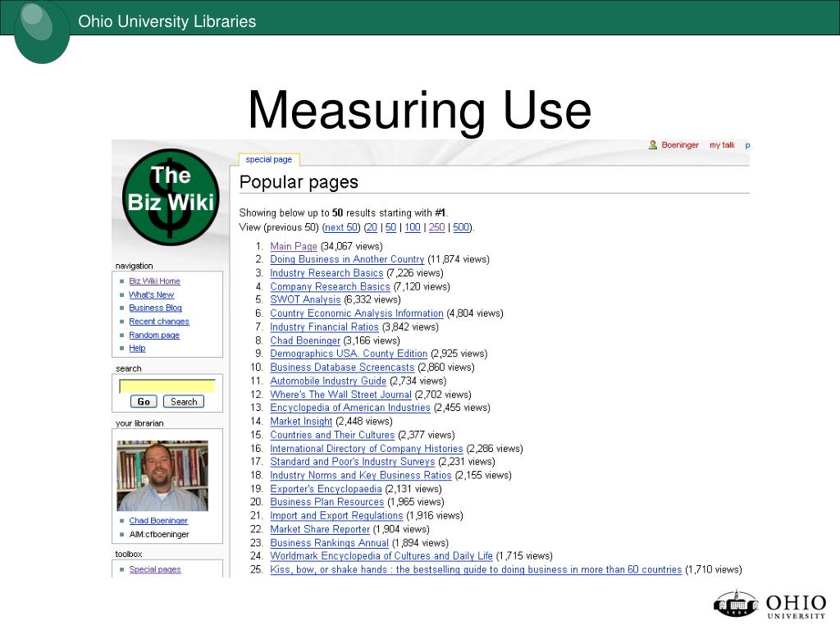Open Company Research Basics page
This screenshot has height=630, width=840.
330,286
